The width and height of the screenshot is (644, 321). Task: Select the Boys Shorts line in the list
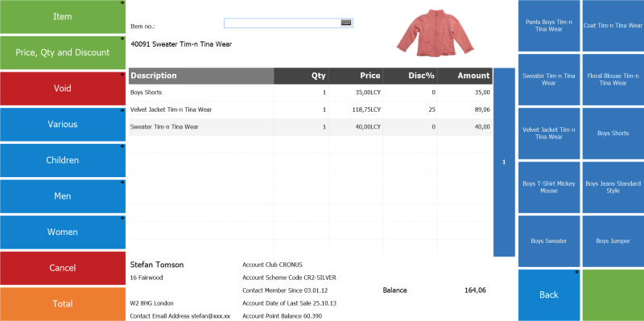coord(311,93)
